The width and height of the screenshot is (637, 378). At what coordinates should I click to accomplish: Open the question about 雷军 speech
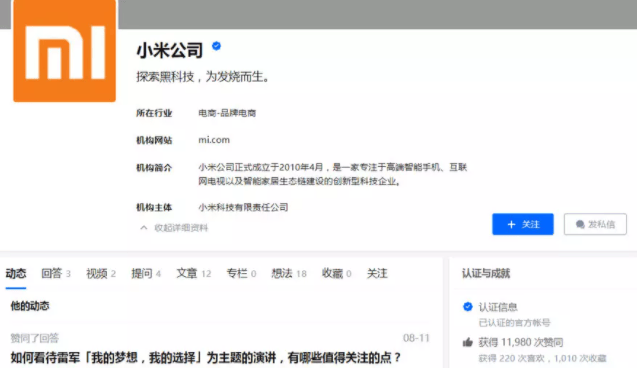(206, 358)
